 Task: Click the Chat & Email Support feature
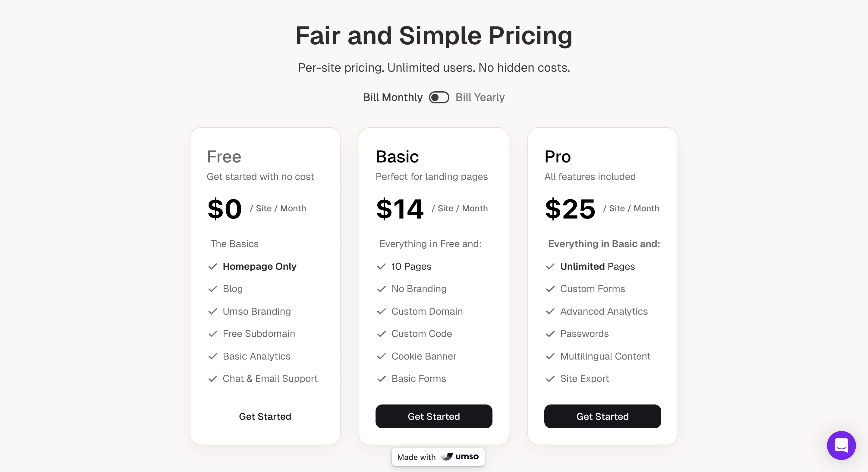tap(270, 379)
